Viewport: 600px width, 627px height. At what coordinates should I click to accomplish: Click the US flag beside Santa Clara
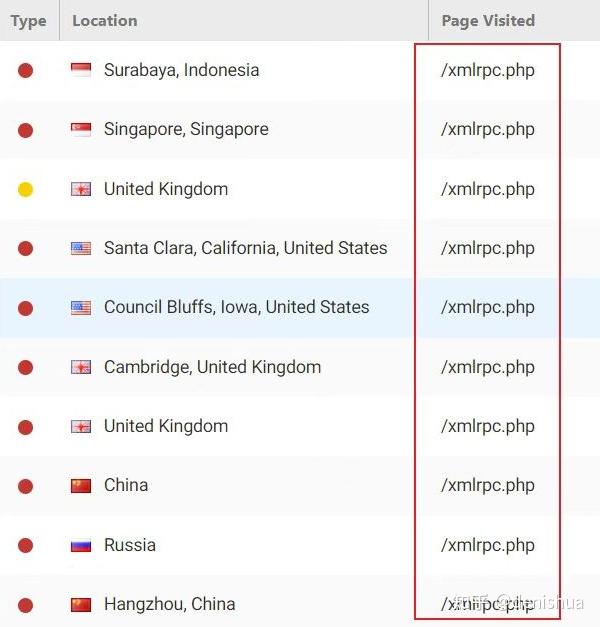(x=81, y=248)
